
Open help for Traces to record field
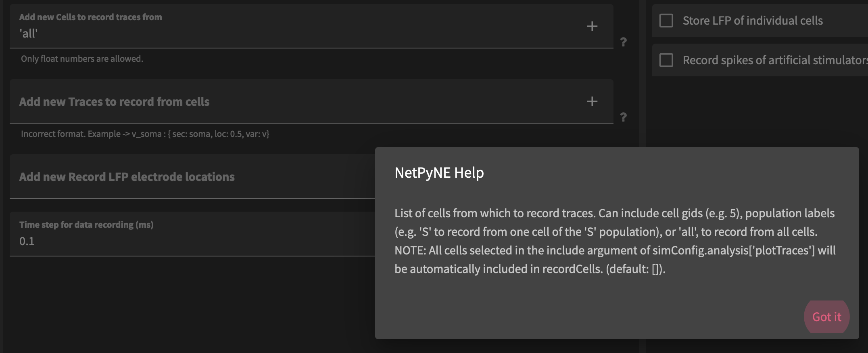pyautogui.click(x=624, y=117)
